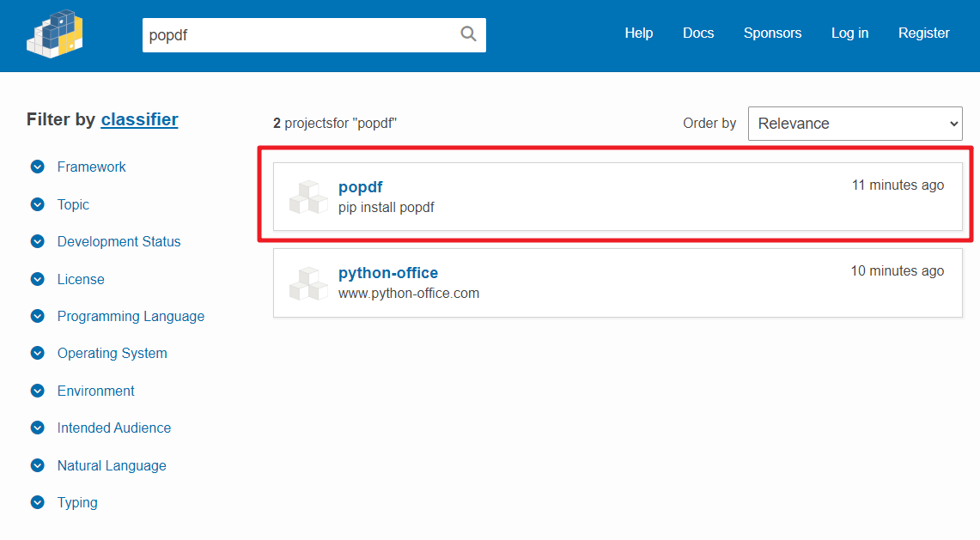Open the Log in link

tap(850, 33)
